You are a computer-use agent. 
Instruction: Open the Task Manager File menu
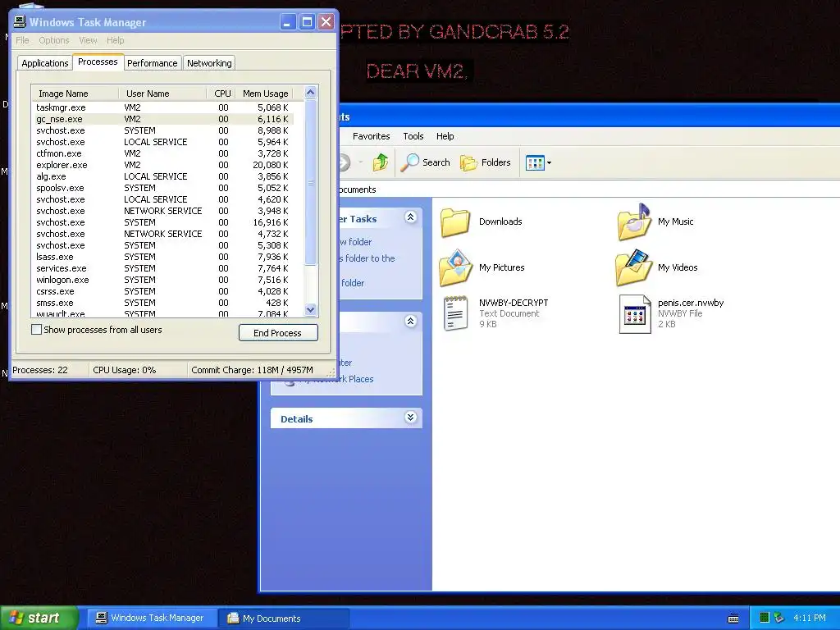[x=22, y=40]
